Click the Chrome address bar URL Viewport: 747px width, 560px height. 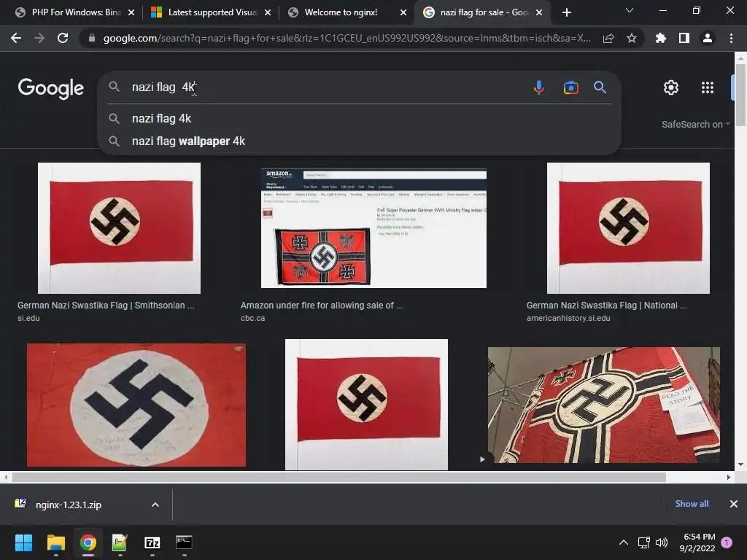tap(347, 38)
